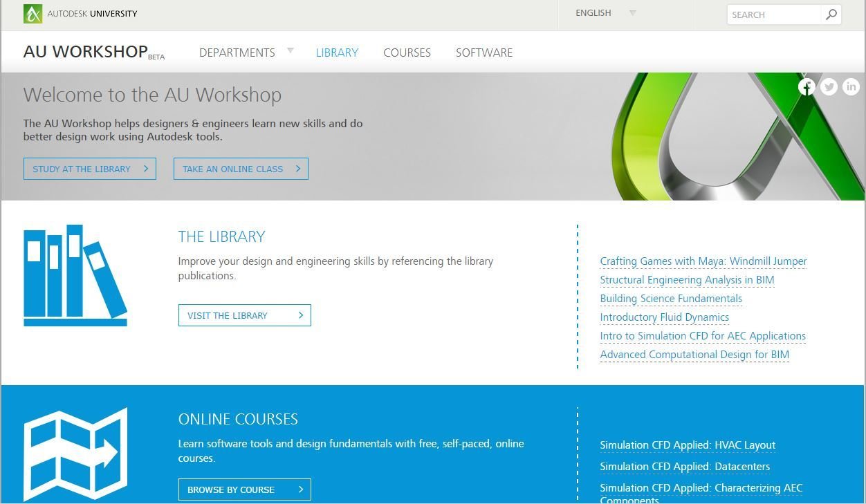Click STUDY AT THE LIBRARY button
Screen dimensions: 866x504
90,169
